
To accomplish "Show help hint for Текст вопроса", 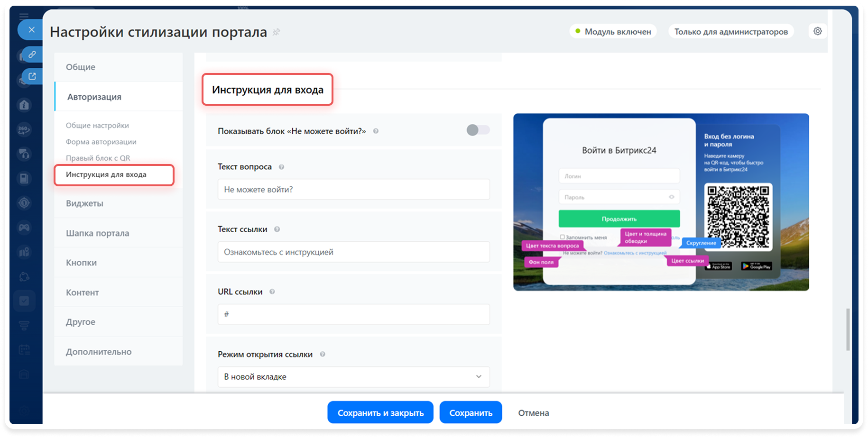I will click(281, 167).
